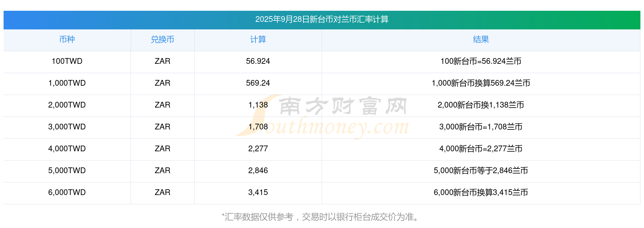Click ZAR in the 3,000TWD row
Image resolution: width=644 pixels, height=228 pixels.
[162, 127]
